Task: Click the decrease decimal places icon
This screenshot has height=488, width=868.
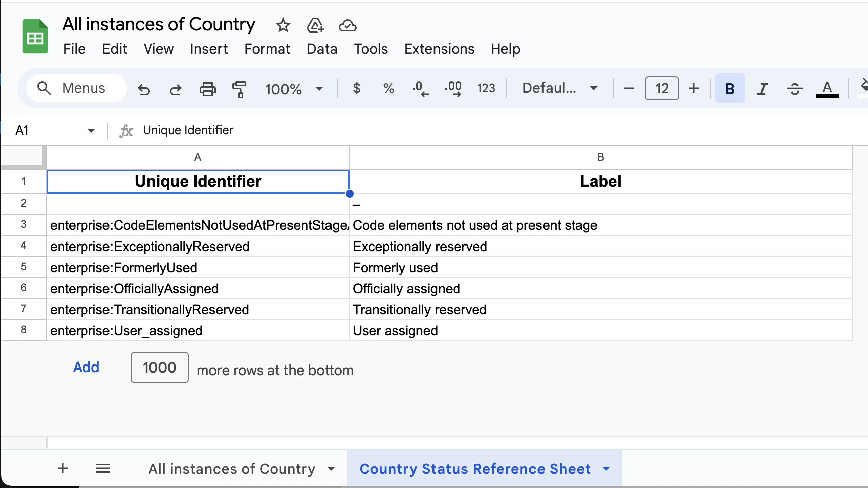Action: [420, 89]
